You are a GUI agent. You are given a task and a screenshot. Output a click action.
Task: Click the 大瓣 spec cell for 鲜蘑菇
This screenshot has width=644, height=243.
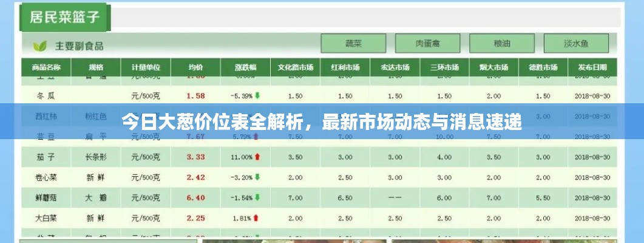coord(96,198)
